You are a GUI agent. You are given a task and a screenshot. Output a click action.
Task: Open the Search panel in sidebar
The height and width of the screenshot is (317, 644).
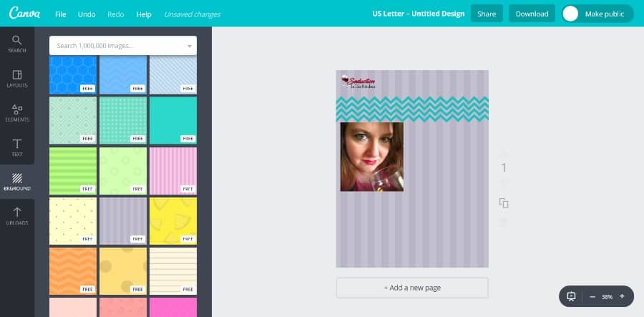[x=17, y=44]
